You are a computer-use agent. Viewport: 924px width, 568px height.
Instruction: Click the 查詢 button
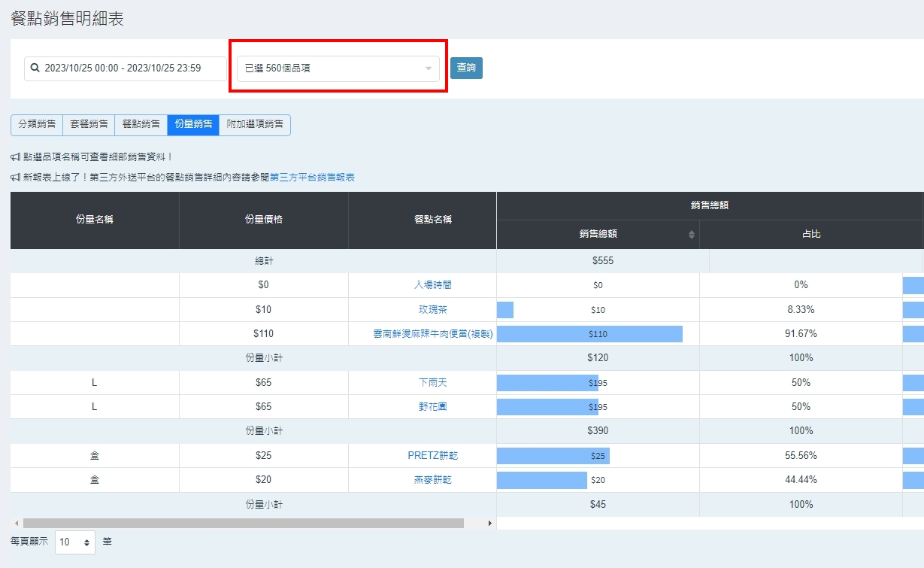pyautogui.click(x=466, y=68)
